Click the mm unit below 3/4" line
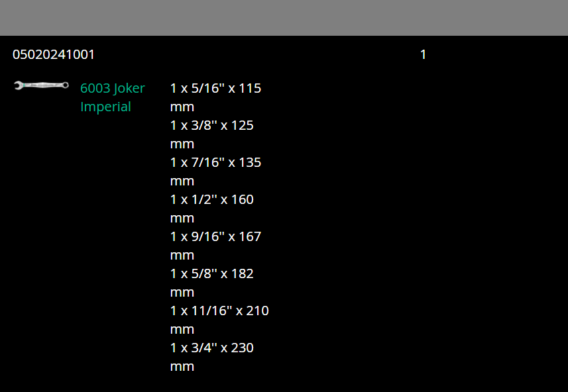The image size is (568, 392). coord(182,366)
